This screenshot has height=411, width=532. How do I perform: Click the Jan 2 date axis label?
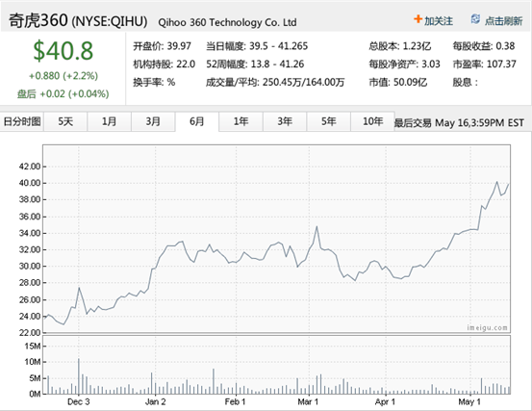point(156,401)
